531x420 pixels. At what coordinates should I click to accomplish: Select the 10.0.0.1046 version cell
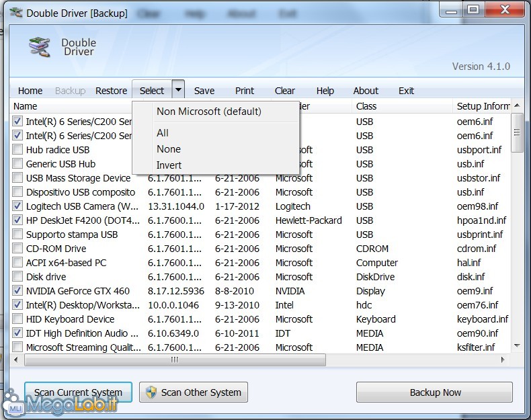pyautogui.click(x=173, y=305)
